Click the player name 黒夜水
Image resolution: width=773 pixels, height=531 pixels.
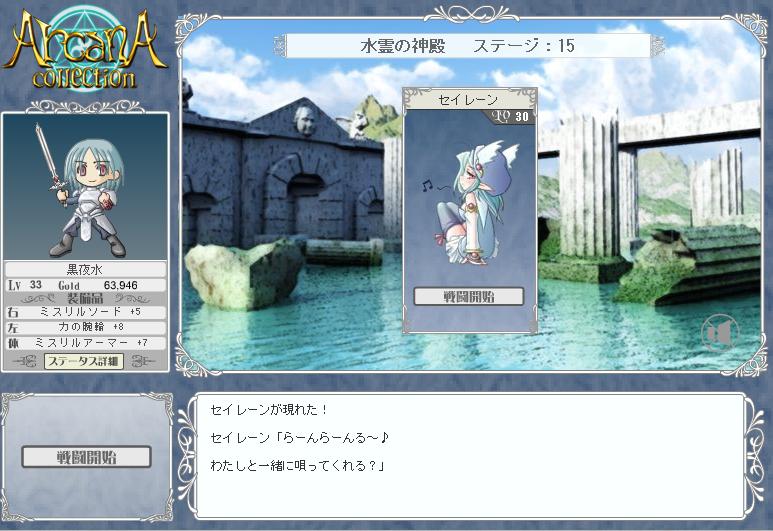coord(85,269)
